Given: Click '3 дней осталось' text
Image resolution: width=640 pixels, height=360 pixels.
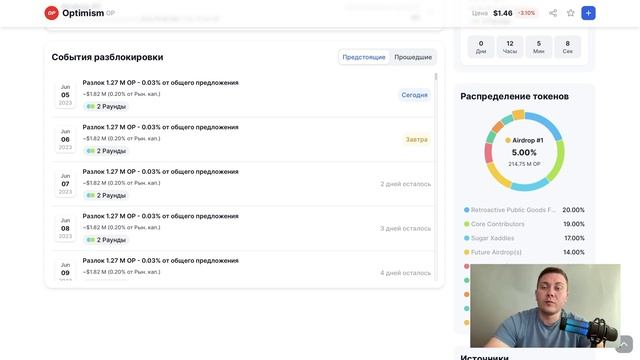Looking at the screenshot, I should [406, 229].
